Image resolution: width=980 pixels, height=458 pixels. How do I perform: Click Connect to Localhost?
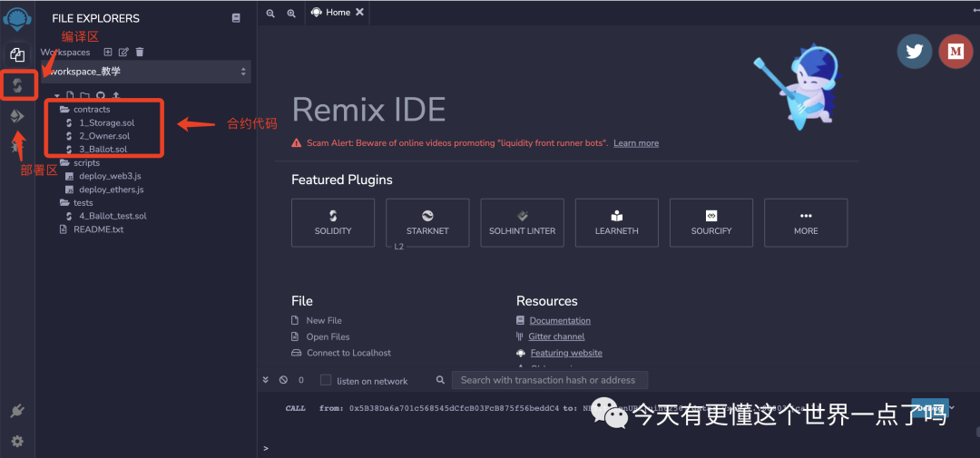coord(341,353)
